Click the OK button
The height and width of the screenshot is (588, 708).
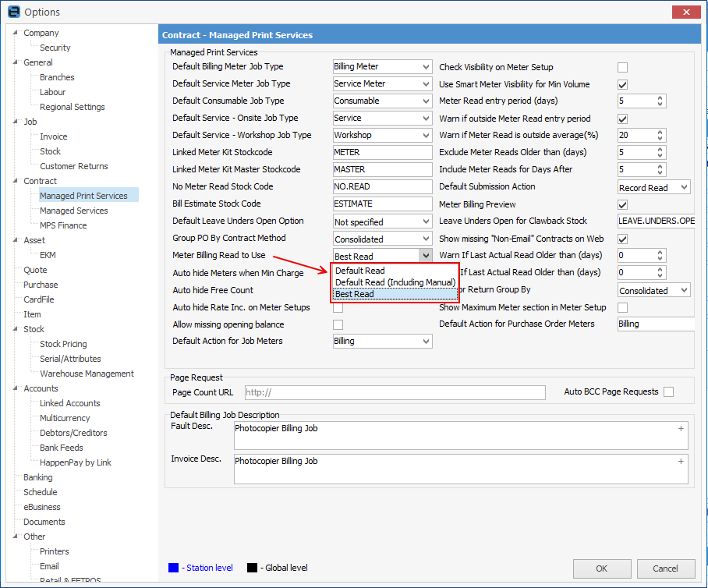602,569
